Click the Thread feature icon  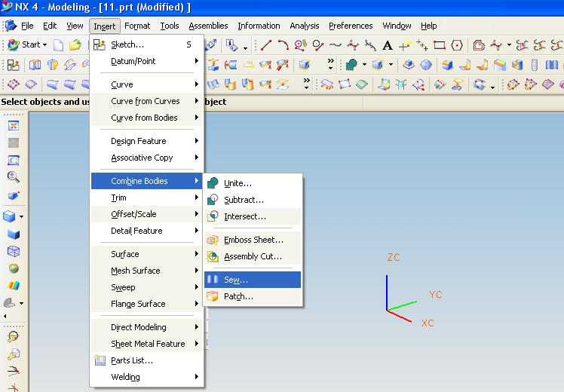[535, 65]
